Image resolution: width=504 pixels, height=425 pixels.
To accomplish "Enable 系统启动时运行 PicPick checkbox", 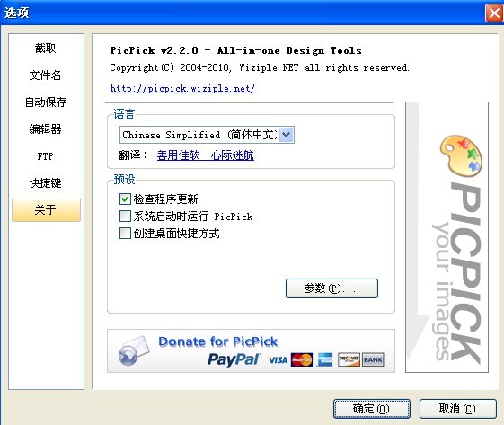I will pos(125,217).
